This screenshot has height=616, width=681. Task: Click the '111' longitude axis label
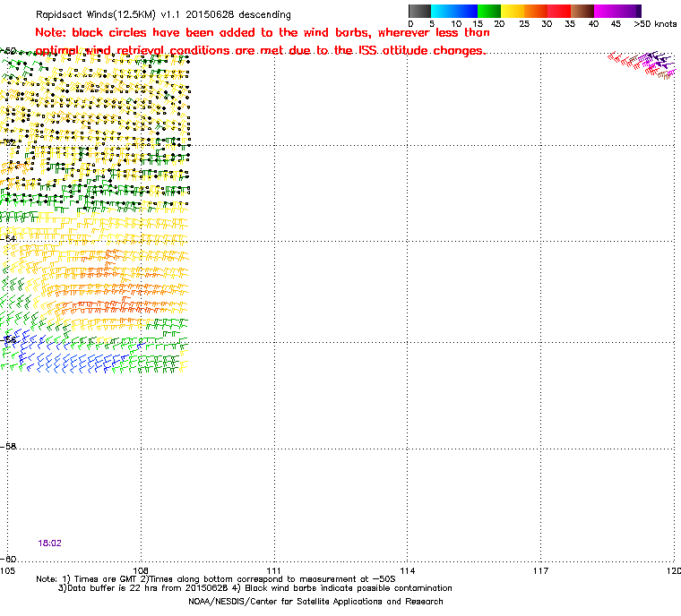point(273,570)
